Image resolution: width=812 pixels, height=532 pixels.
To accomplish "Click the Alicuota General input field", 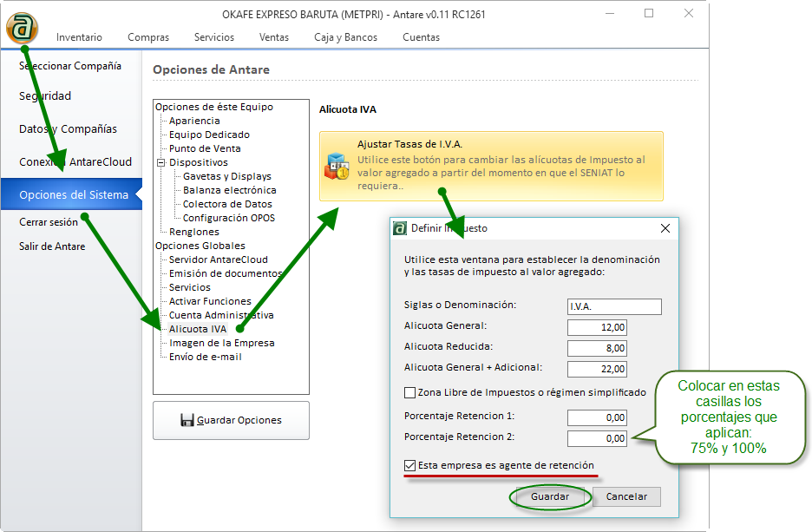I will point(597,327).
